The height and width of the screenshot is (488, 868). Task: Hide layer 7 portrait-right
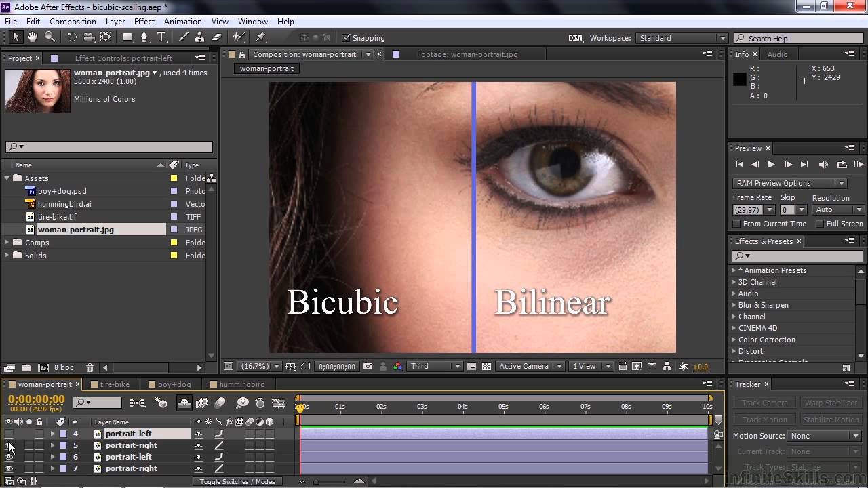pos(9,468)
